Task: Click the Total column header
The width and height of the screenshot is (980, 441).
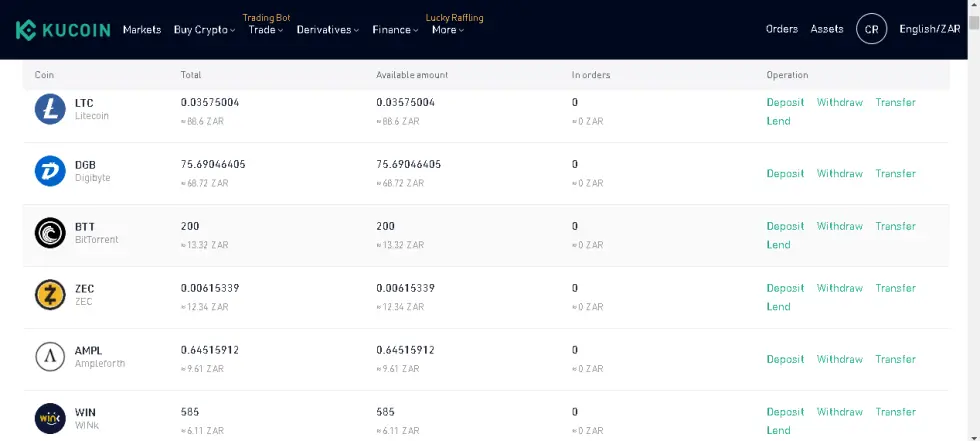Action: [191, 75]
